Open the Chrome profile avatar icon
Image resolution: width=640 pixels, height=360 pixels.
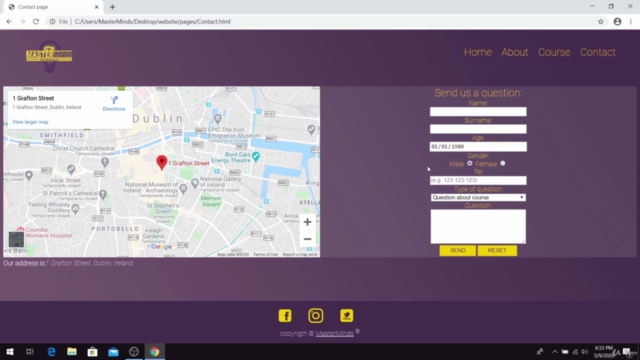[617, 22]
